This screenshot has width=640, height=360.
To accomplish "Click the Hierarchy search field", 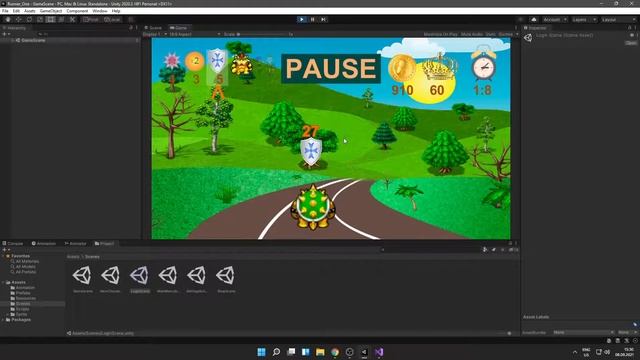I will click(84, 34).
